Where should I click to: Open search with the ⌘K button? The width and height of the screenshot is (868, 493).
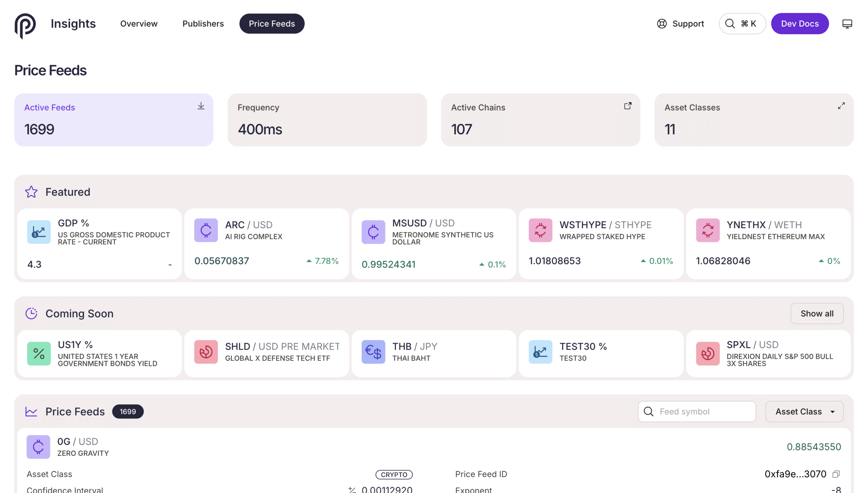[742, 24]
